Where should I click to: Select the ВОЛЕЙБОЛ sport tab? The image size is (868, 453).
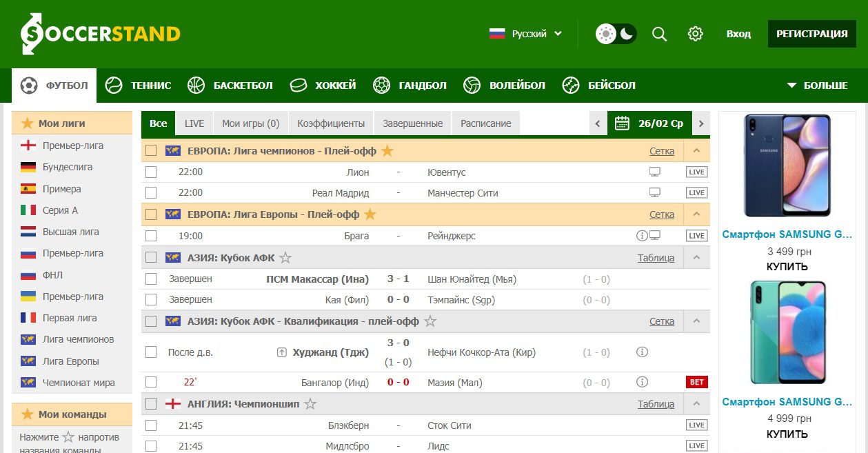[x=504, y=85]
